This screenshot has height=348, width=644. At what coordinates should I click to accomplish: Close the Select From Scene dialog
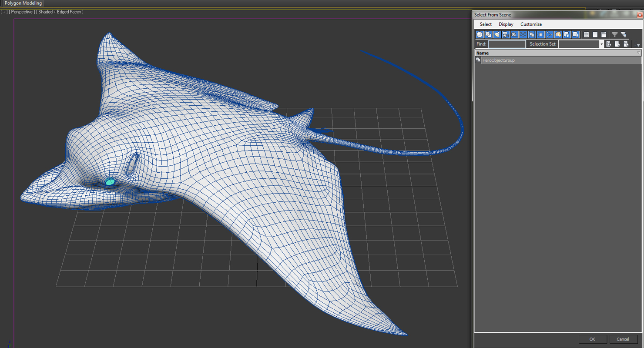point(640,15)
